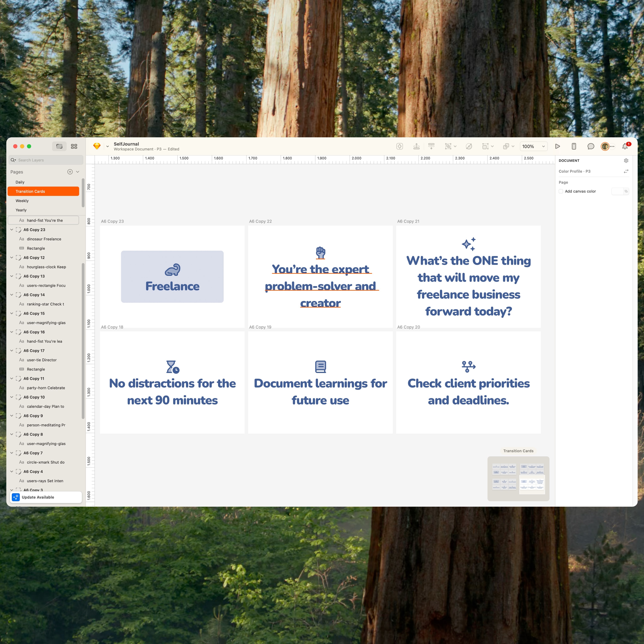Add a new page with plus icon
Screen dimensions: 644x644
70,172
